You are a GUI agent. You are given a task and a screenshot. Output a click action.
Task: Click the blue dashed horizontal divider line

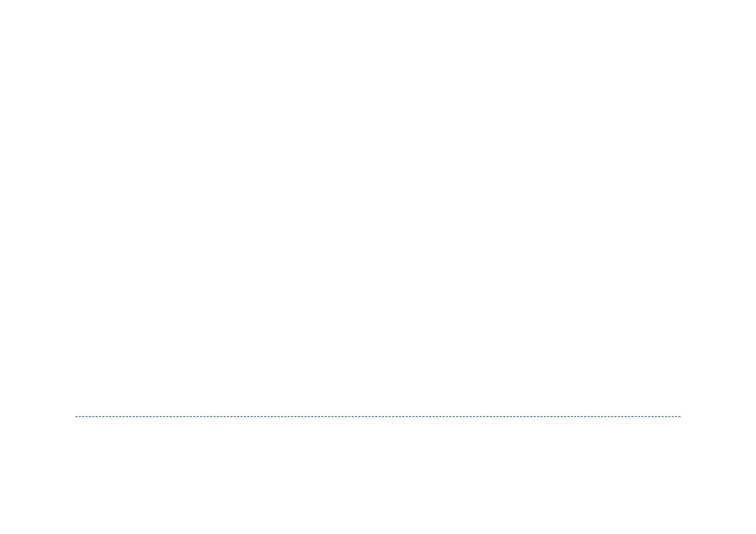(x=378, y=416)
